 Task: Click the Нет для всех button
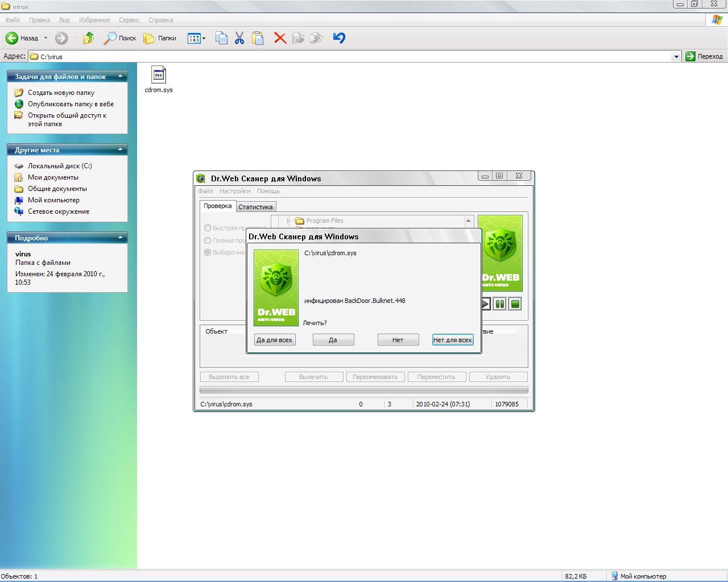pyautogui.click(x=453, y=340)
